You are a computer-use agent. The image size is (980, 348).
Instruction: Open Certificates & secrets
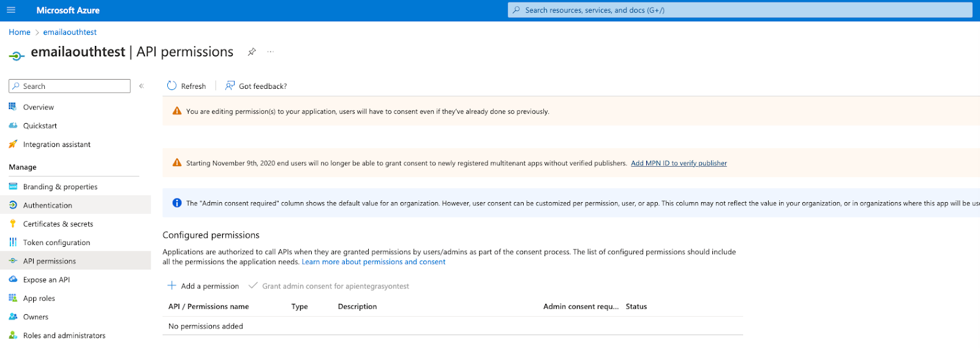pyautogui.click(x=58, y=224)
